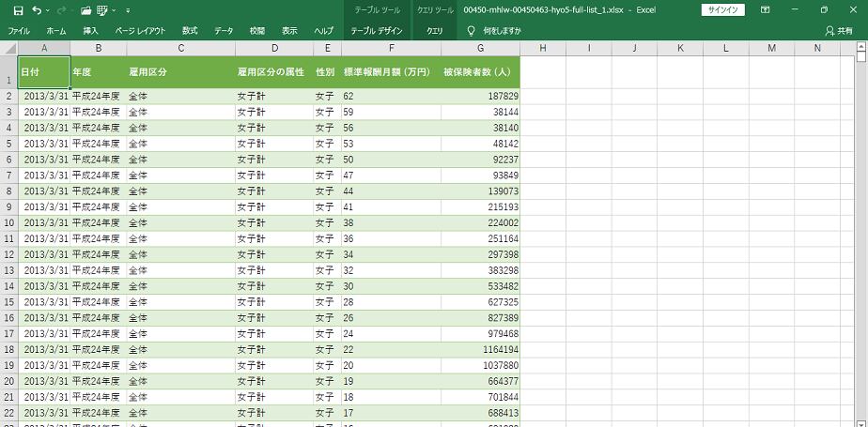868x427 pixels.
Task: Open the Customize Quick Access Toolbar dropdown
Action: click(128, 10)
